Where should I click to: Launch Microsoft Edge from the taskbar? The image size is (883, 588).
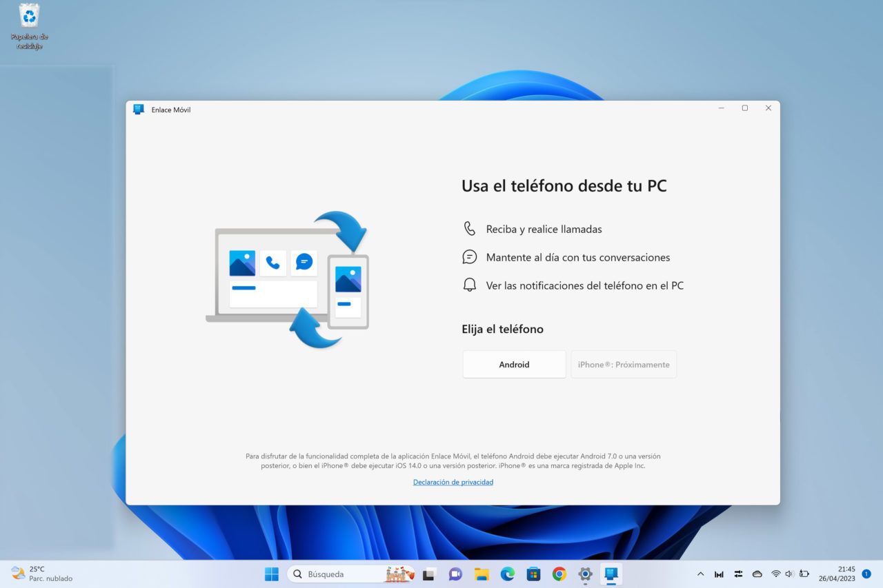click(x=508, y=574)
